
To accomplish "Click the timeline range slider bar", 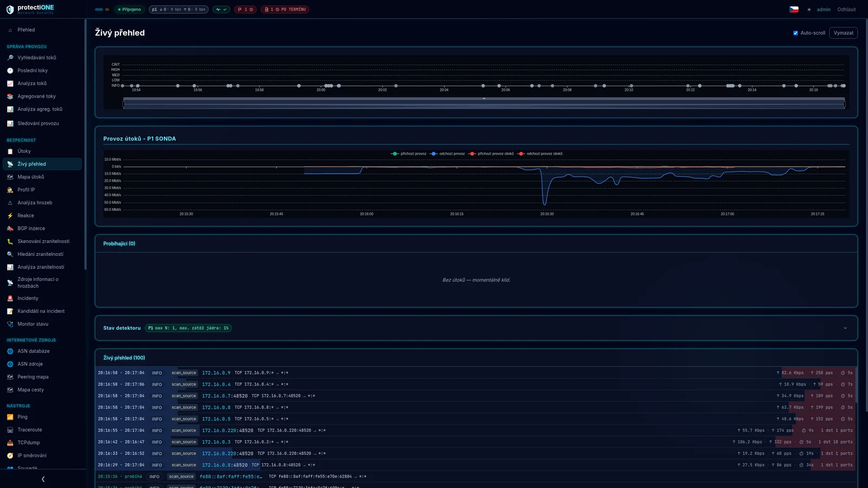I will [484, 103].
